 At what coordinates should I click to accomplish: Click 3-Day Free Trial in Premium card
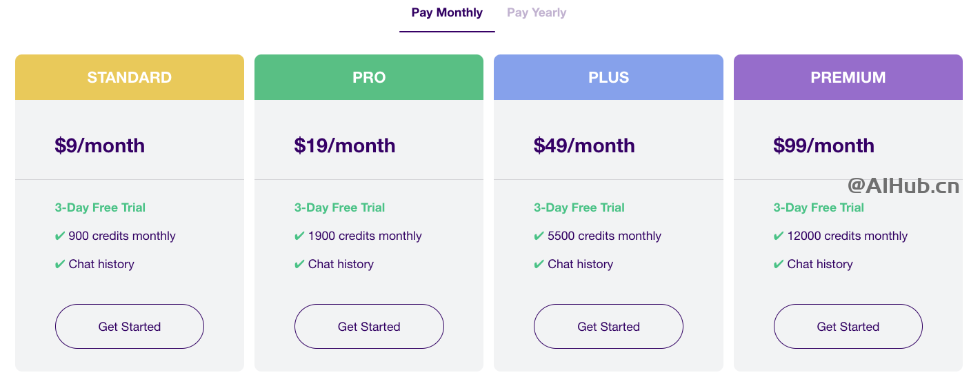pos(819,207)
